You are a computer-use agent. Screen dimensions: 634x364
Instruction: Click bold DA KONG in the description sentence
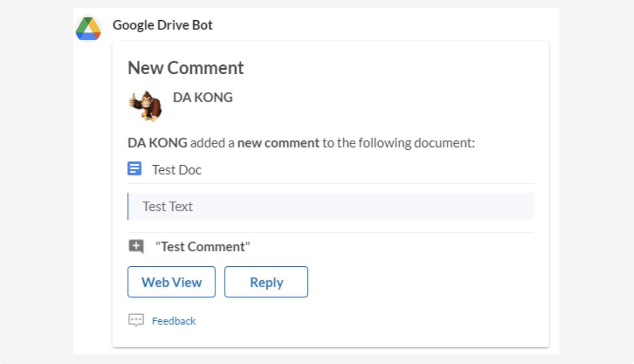(x=157, y=143)
